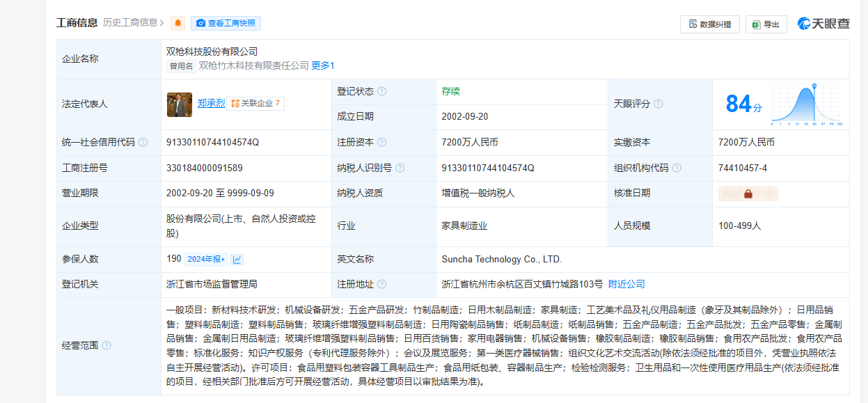This screenshot has height=403, width=868.
Task: Click 存续 registration status value
Action: (x=450, y=91)
